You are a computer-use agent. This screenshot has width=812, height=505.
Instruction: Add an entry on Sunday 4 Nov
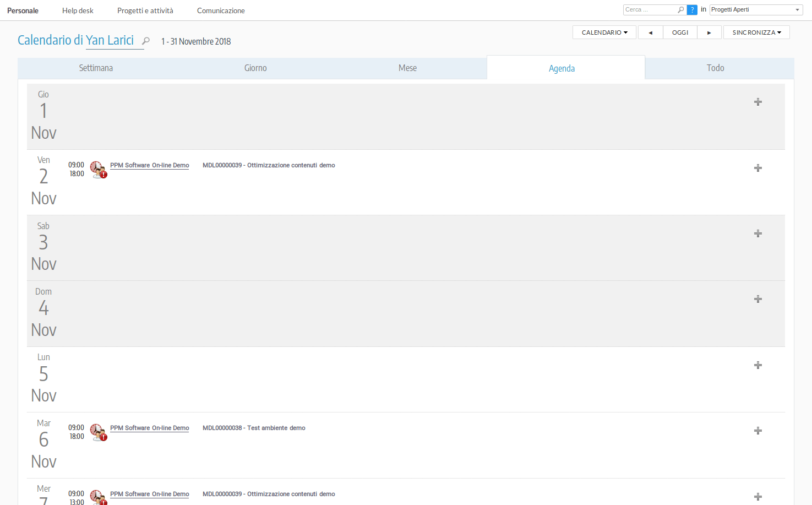757,299
